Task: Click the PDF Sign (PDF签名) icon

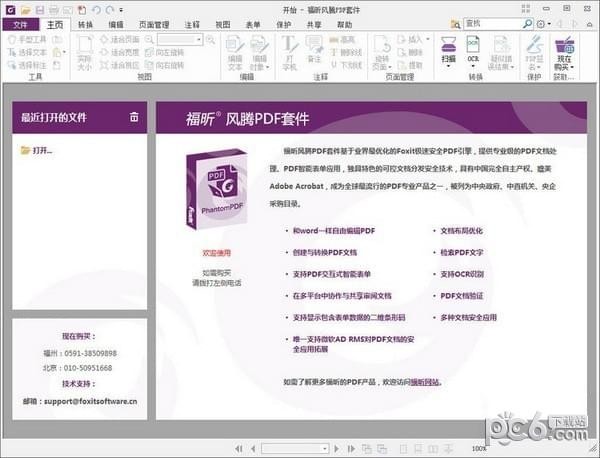Action: click(534, 50)
